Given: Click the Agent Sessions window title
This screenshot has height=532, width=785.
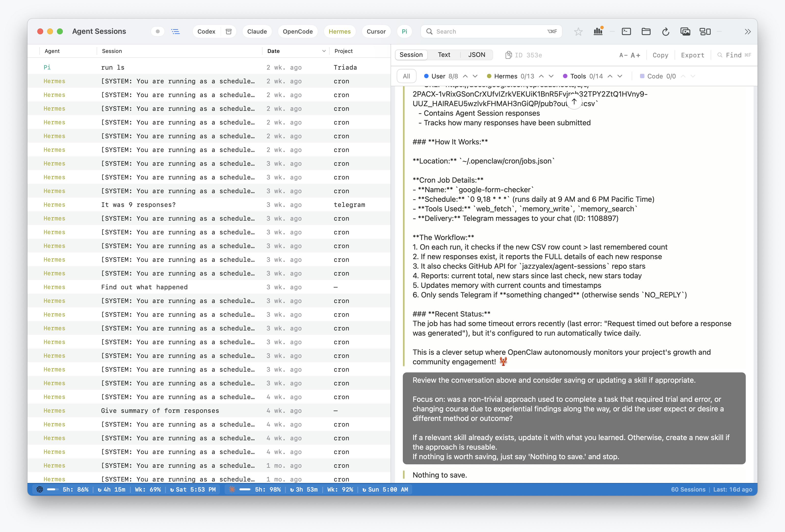Looking at the screenshot, I should pyautogui.click(x=99, y=31).
